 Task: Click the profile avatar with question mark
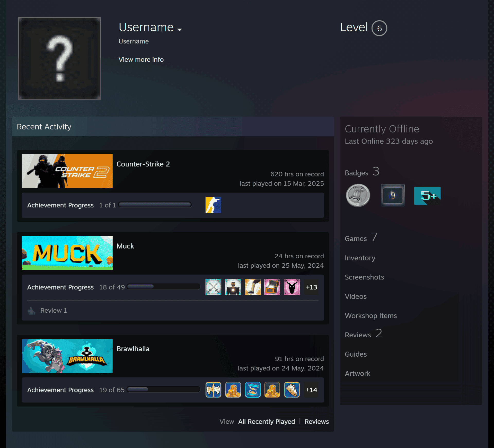point(59,58)
